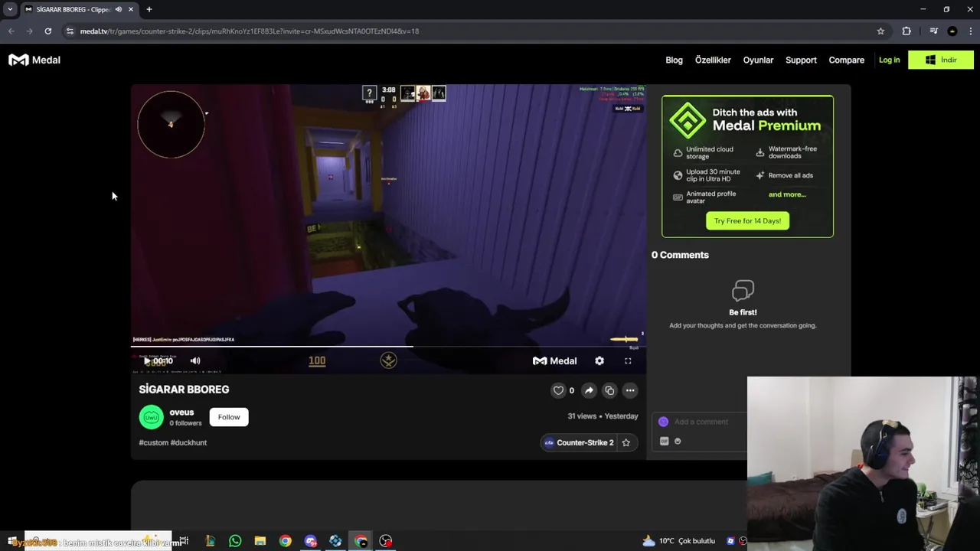Open the browser extensions menu
This screenshot has width=980, height=551.
[x=906, y=31]
